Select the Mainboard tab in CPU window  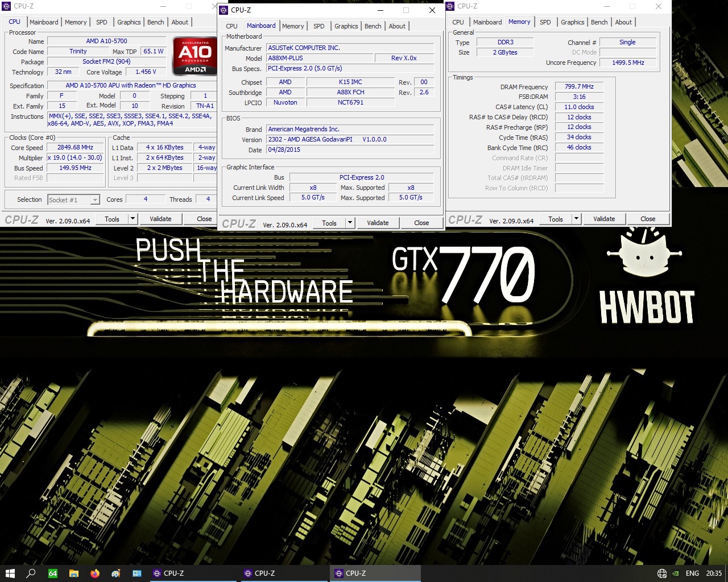(x=44, y=22)
